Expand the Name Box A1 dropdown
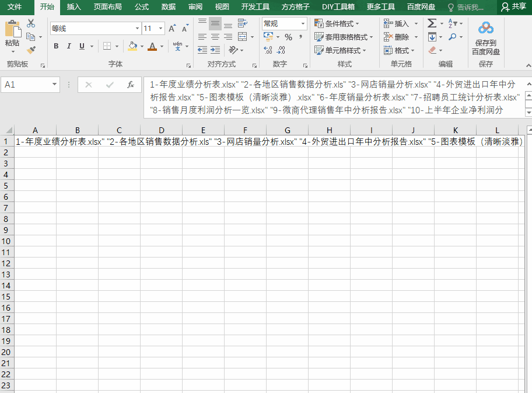The width and height of the screenshot is (532, 393). coord(54,85)
